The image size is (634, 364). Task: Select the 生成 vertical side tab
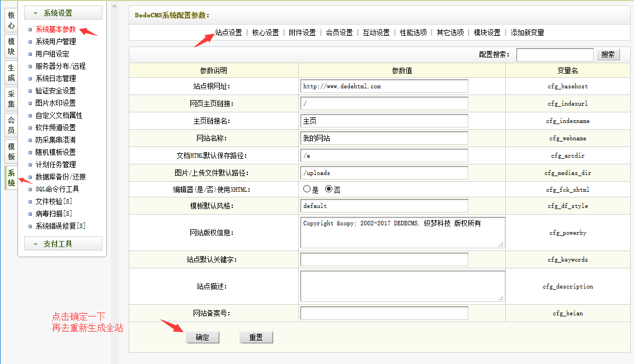[11, 73]
